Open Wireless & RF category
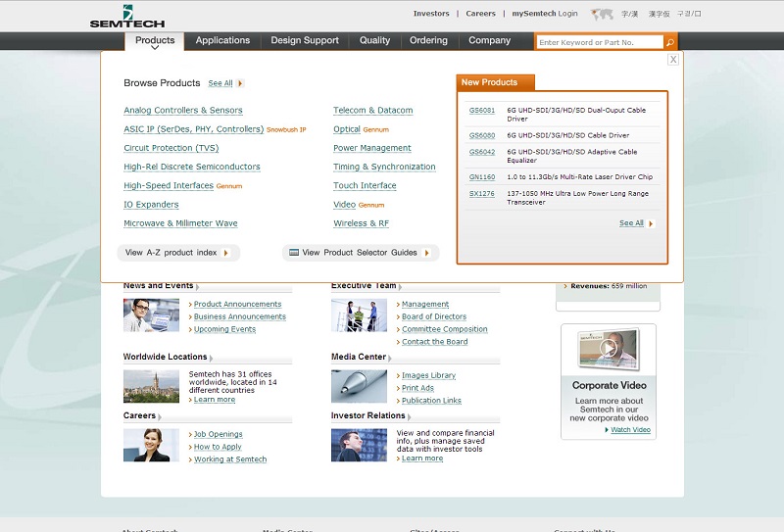784x532 pixels. pos(361,223)
